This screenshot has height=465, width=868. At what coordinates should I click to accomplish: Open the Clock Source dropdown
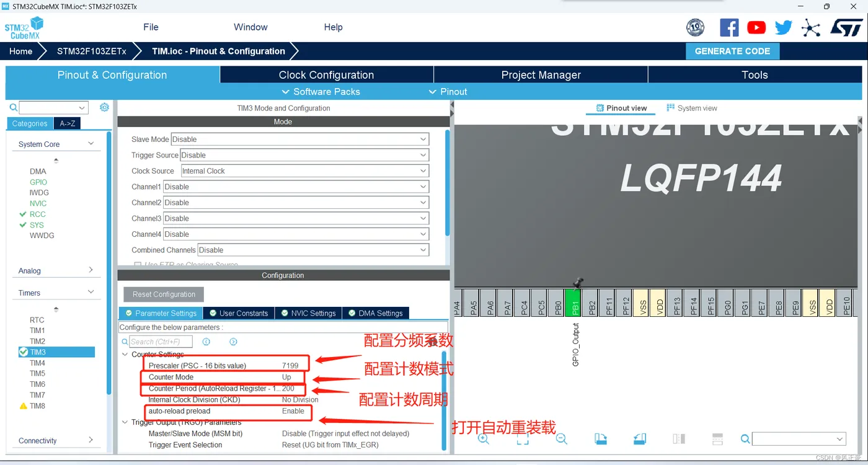click(x=304, y=171)
